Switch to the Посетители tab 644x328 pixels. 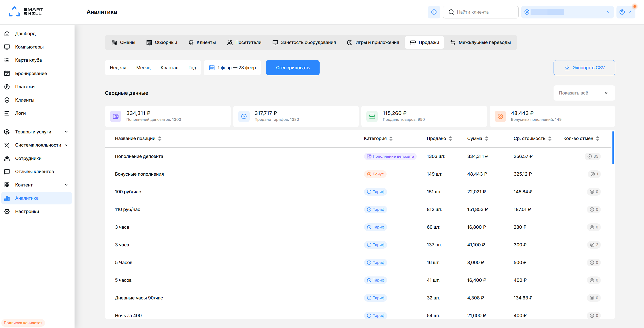point(244,42)
